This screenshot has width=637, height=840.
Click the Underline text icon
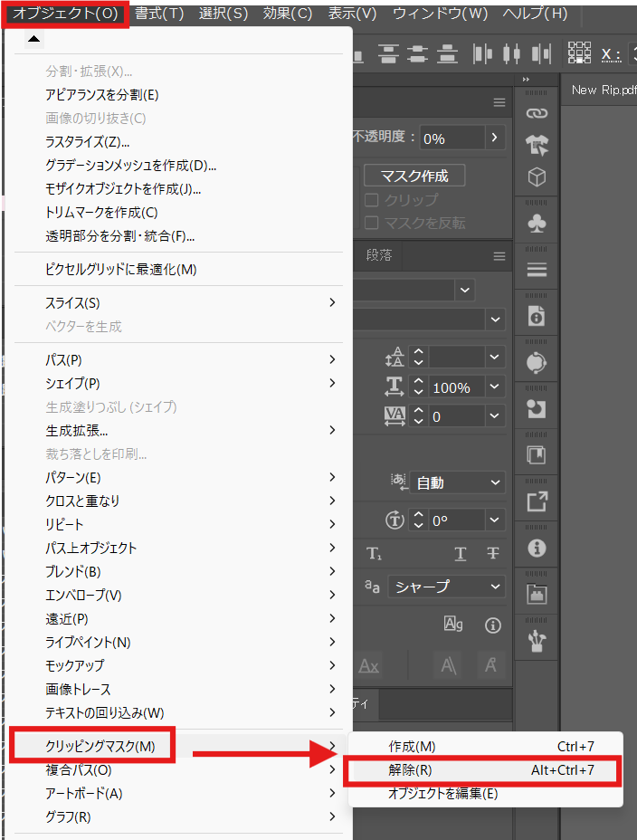click(x=461, y=553)
